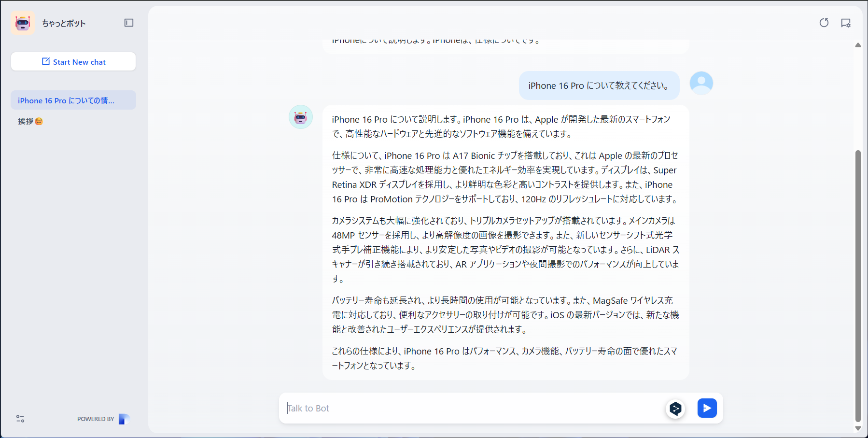The width and height of the screenshot is (868, 438).
Task: Click the scroll down arrow of the chat scrollbar
Action: (858, 428)
